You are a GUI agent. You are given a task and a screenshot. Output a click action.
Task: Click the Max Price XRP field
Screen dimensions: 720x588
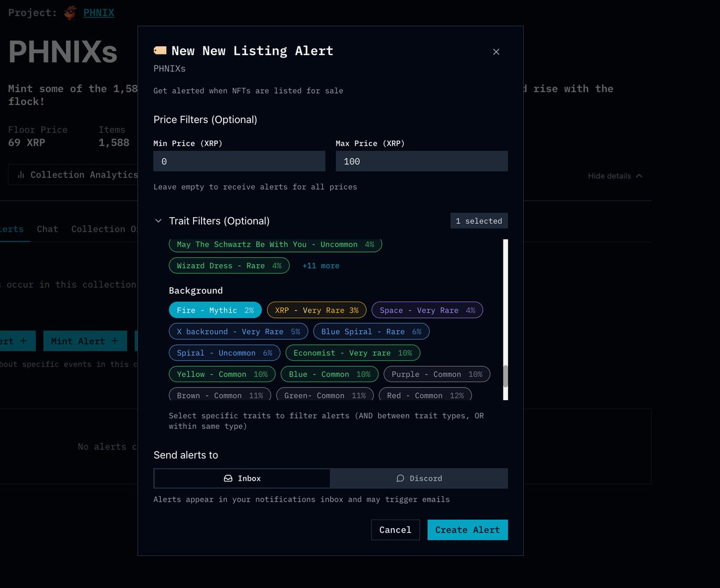tap(422, 161)
